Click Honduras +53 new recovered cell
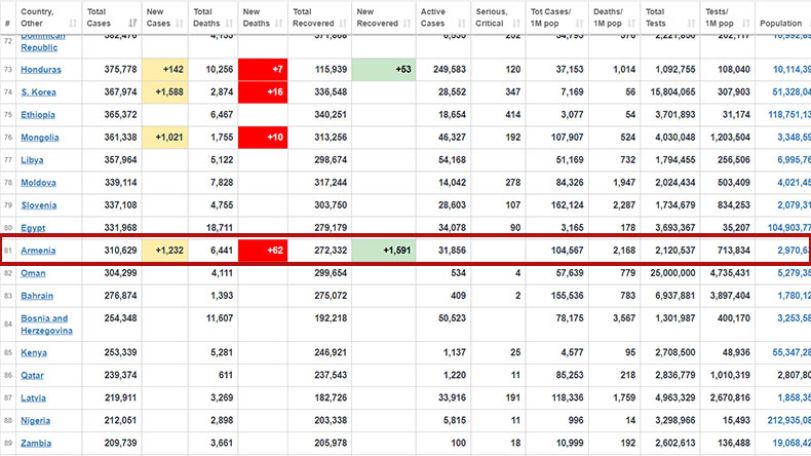The image size is (811, 456). [x=384, y=69]
